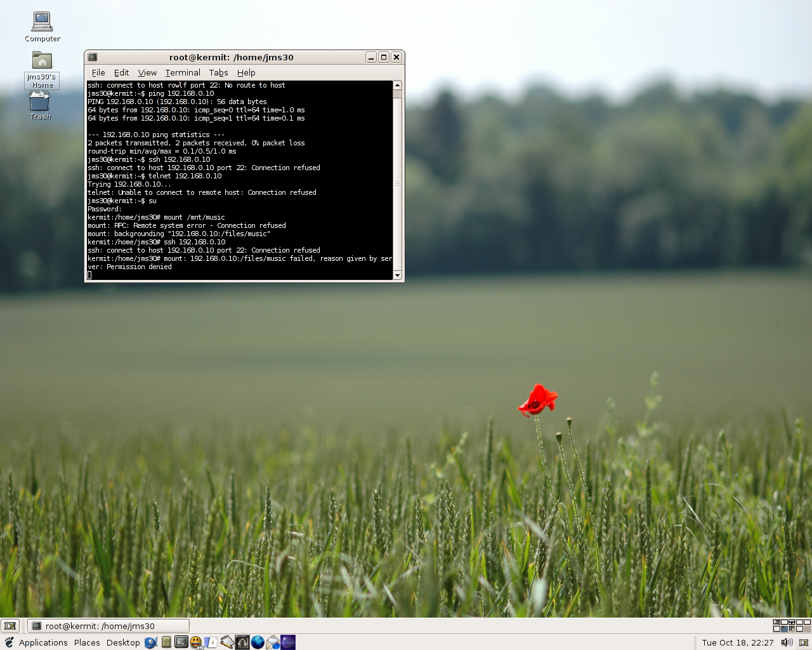Click the 'Trying 192.168.0.10...' line

pos(129,184)
